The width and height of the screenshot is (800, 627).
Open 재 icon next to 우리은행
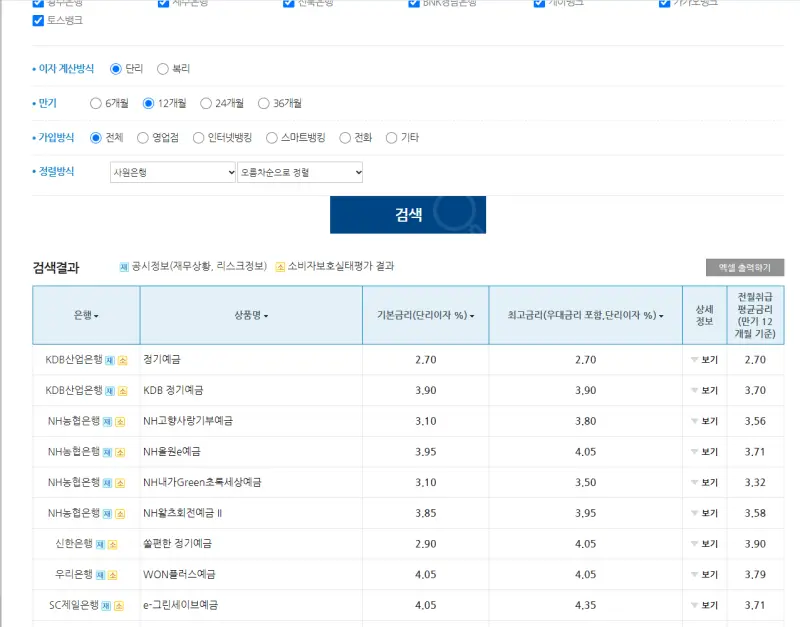(100, 575)
